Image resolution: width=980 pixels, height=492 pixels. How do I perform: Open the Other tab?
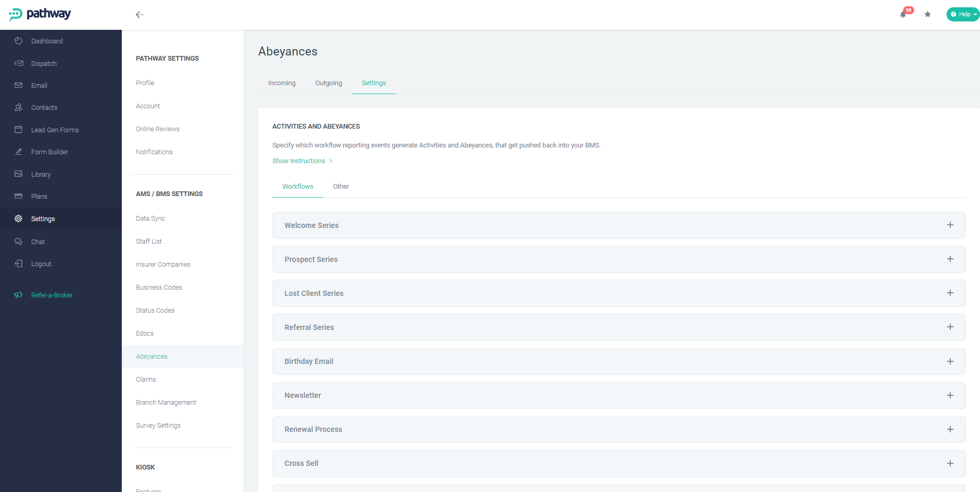pos(341,186)
